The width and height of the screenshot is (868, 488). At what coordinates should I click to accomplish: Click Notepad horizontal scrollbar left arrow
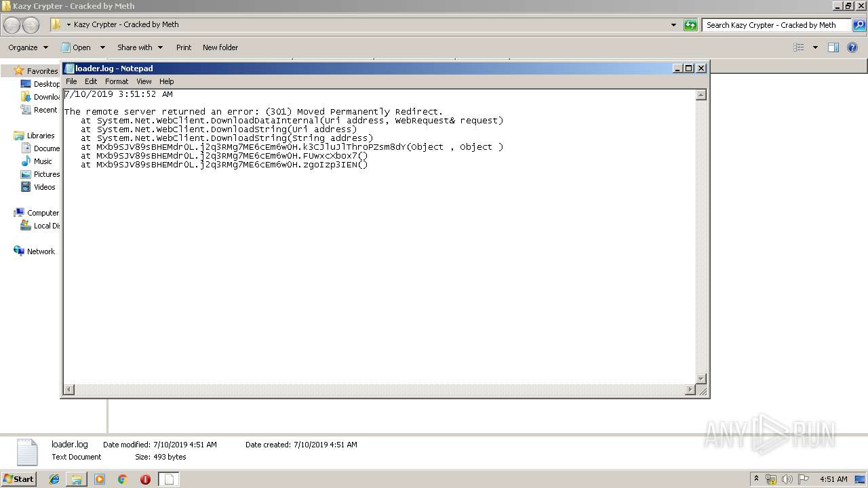pos(68,390)
